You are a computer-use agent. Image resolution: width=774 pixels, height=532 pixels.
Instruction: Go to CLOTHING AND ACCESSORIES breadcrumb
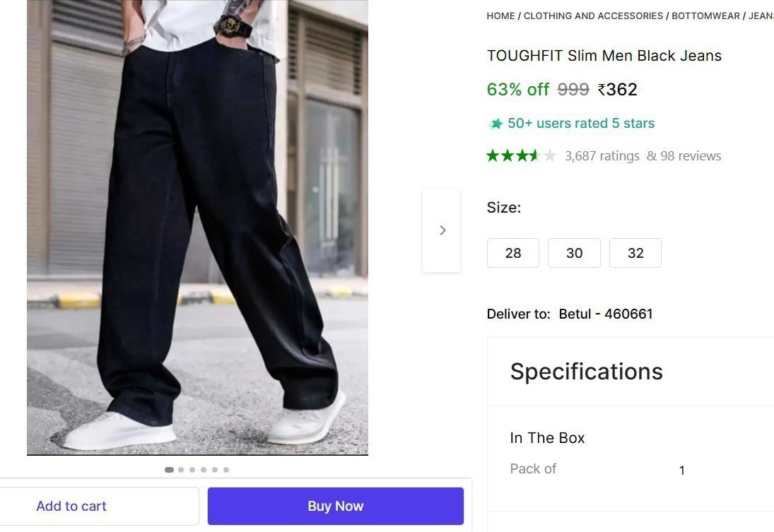(593, 16)
